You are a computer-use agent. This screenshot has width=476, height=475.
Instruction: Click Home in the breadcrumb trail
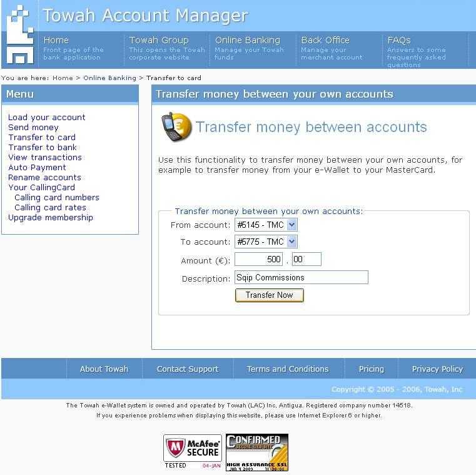click(x=63, y=78)
